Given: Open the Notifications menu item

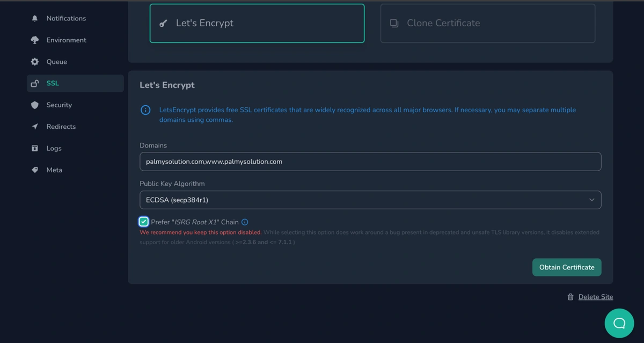Looking at the screenshot, I should [x=75, y=18].
